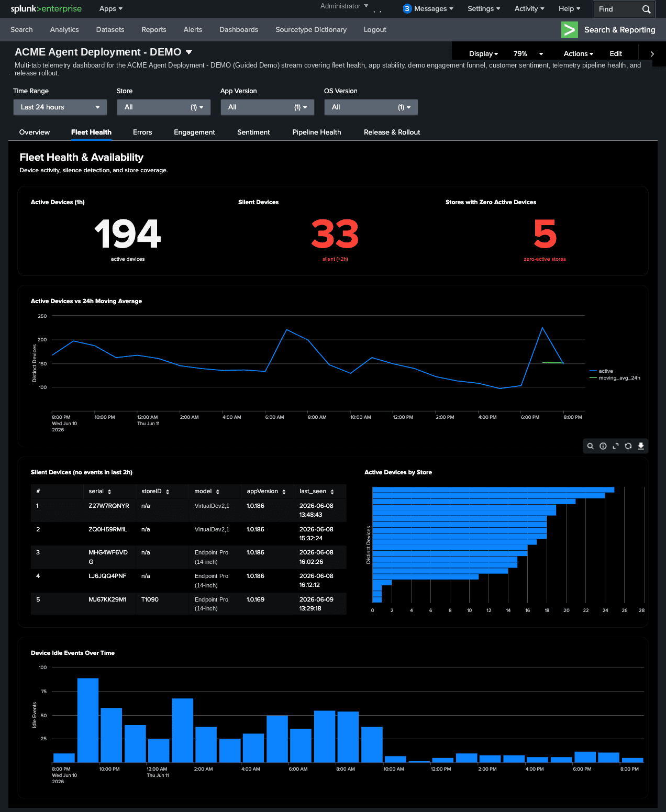The height and width of the screenshot is (812, 666).
Task: Toggle moving_avg_24h series in legend
Action: pyautogui.click(x=615, y=378)
